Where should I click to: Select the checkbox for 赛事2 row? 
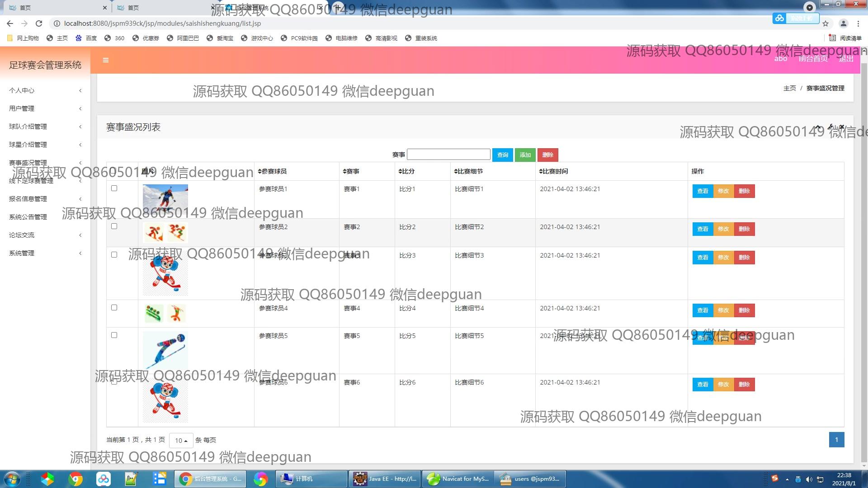coord(114,226)
